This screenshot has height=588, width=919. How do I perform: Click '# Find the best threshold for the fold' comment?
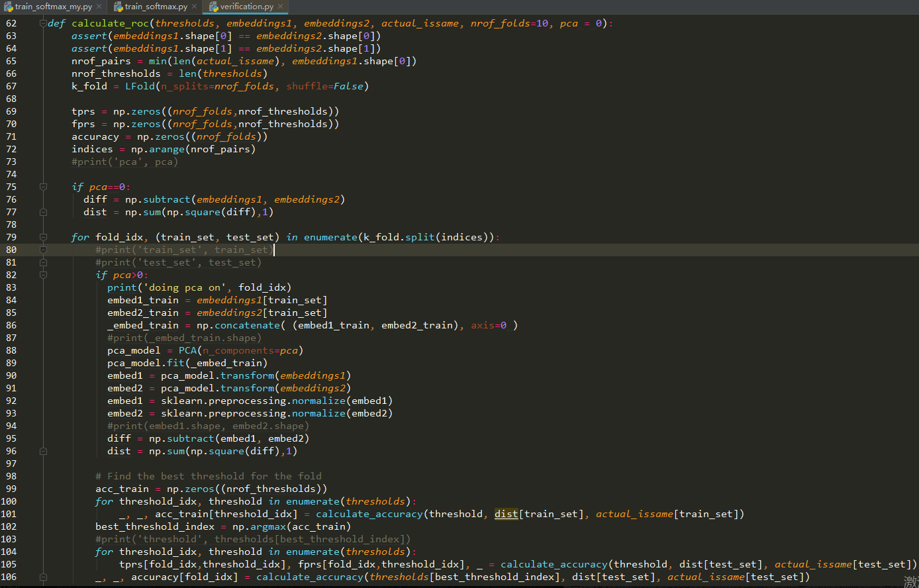coord(209,476)
